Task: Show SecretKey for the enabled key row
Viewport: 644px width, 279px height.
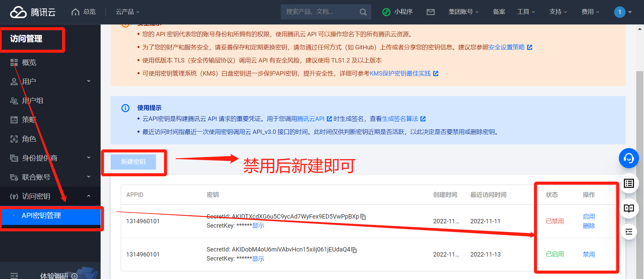Action: point(258,259)
